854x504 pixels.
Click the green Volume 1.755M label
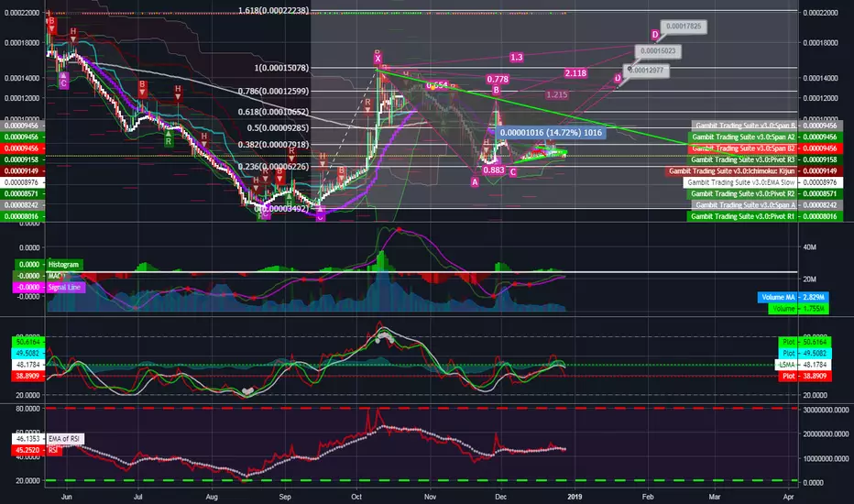(x=798, y=309)
